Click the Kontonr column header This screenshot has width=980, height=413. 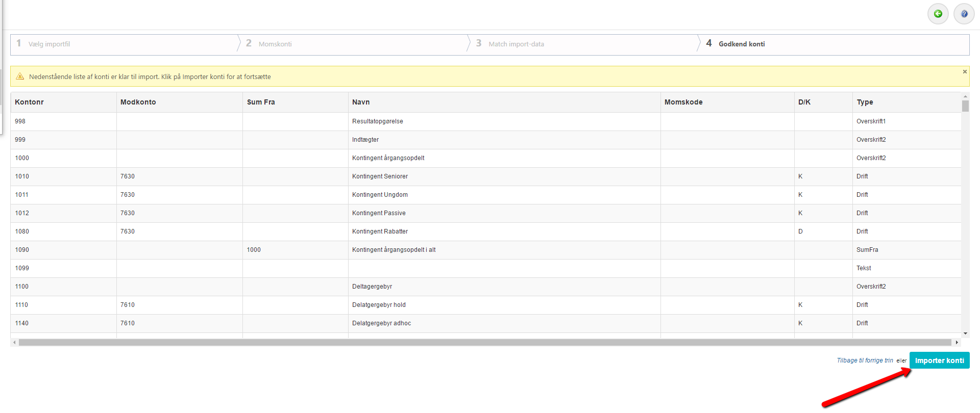[x=29, y=102]
